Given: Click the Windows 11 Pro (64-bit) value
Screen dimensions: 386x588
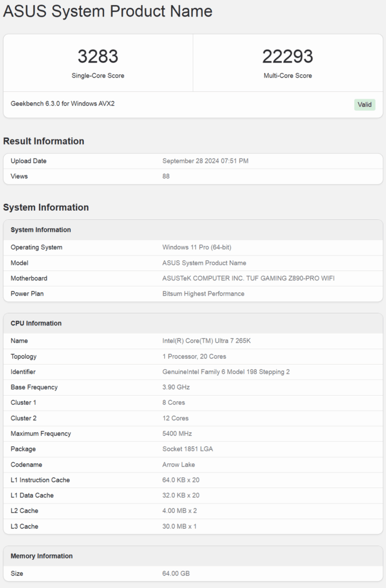Looking at the screenshot, I should pos(196,247).
